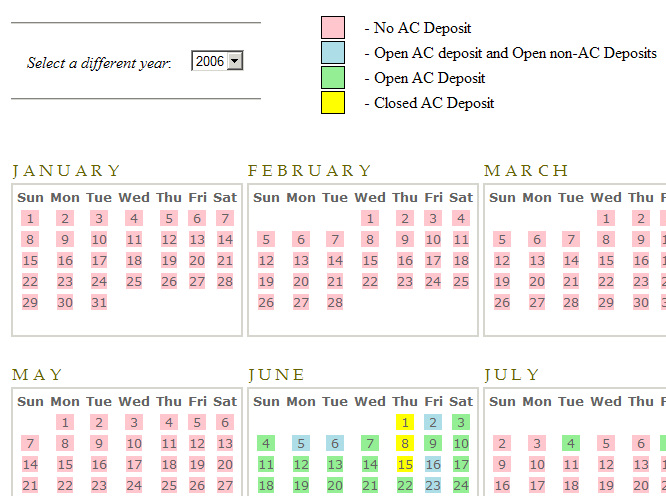The width and height of the screenshot is (666, 496).
Task: Select blue June 23 date cell
Action: (x=433, y=485)
